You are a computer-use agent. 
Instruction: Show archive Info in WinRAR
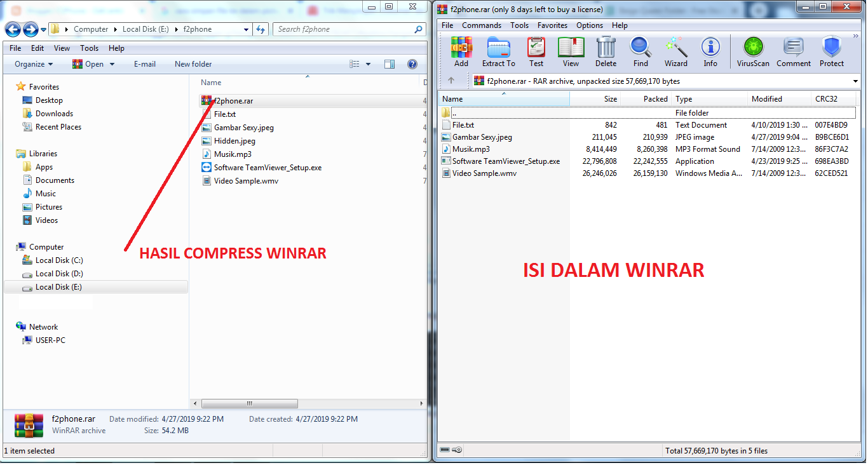coord(710,51)
